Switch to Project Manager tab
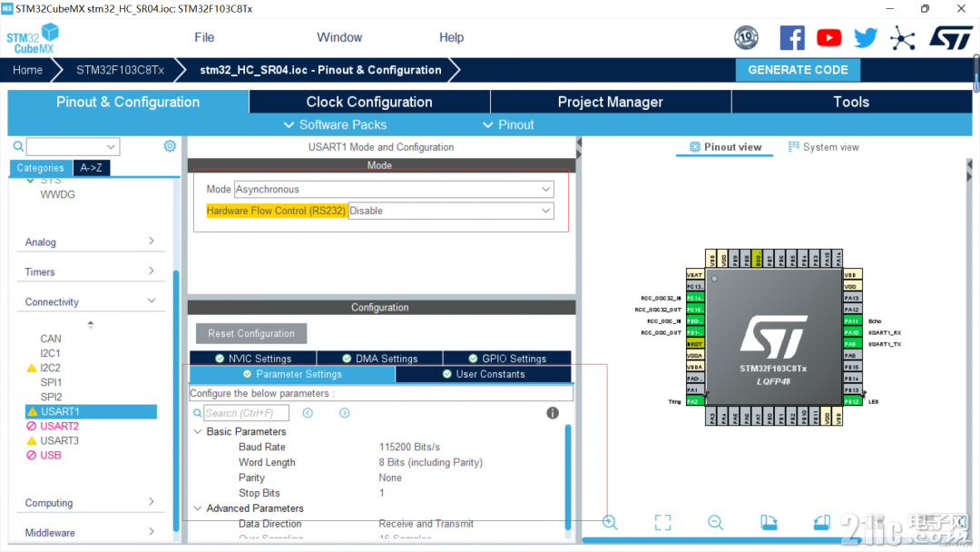The image size is (980, 552). pyautogui.click(x=611, y=102)
